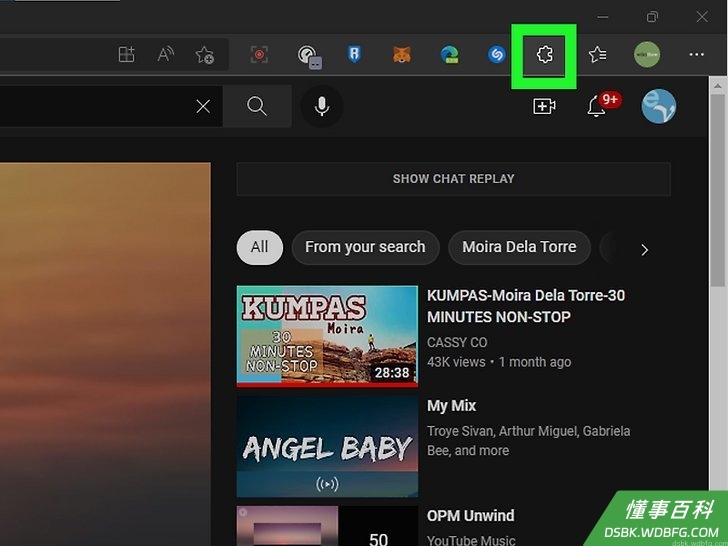Open the MetaMask fox extension

click(402, 55)
